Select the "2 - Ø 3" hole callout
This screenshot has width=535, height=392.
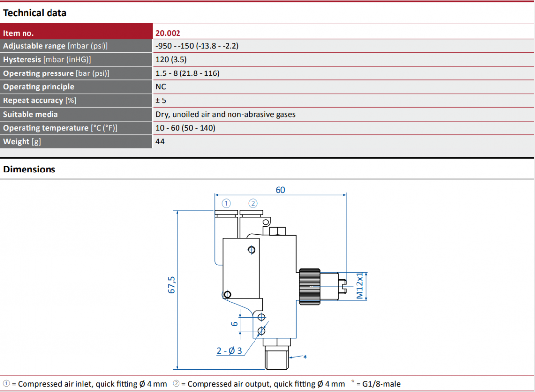pyautogui.click(x=229, y=351)
